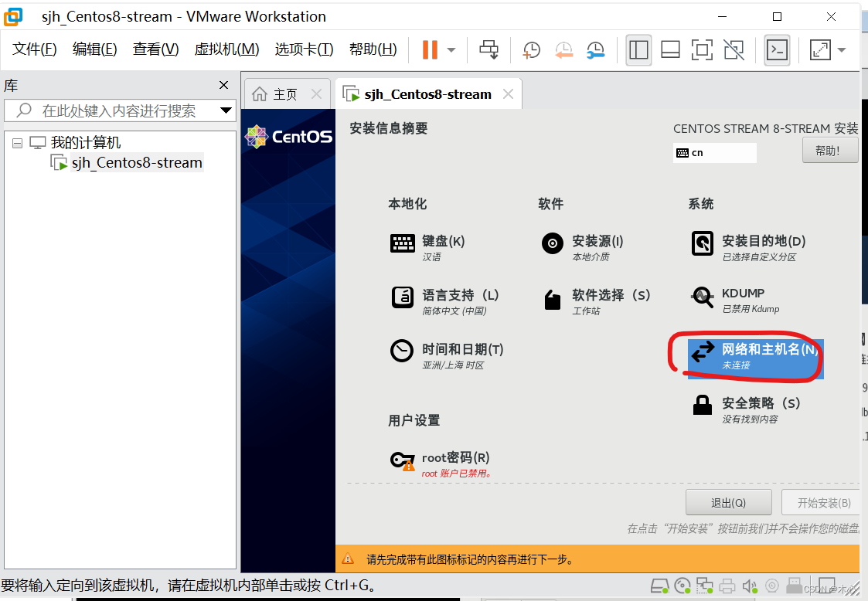Open the 选项卡(T) menu
Image resolution: width=868 pixels, height=601 pixels.
[x=304, y=49]
